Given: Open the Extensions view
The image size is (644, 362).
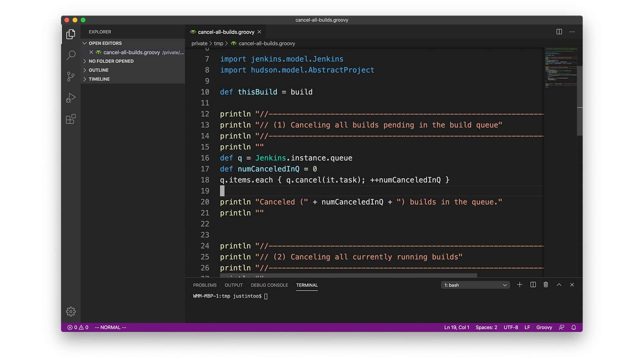Looking at the screenshot, I should point(71,119).
